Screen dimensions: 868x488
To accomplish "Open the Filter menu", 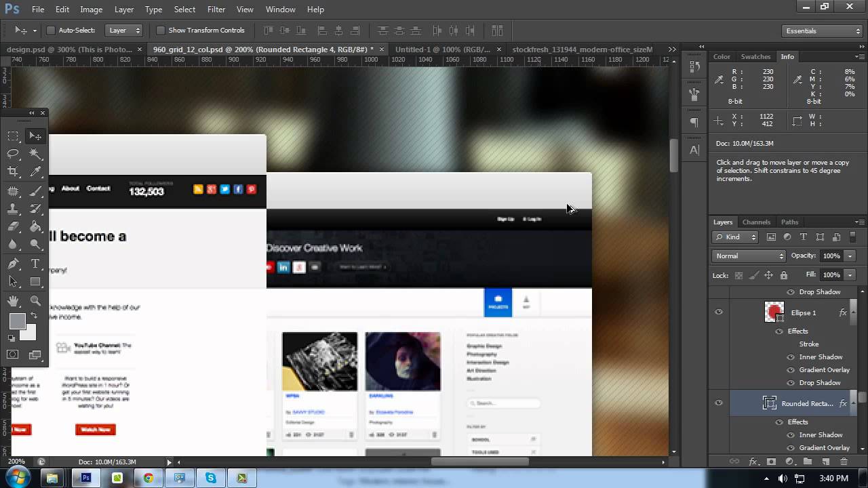I will [x=216, y=9].
